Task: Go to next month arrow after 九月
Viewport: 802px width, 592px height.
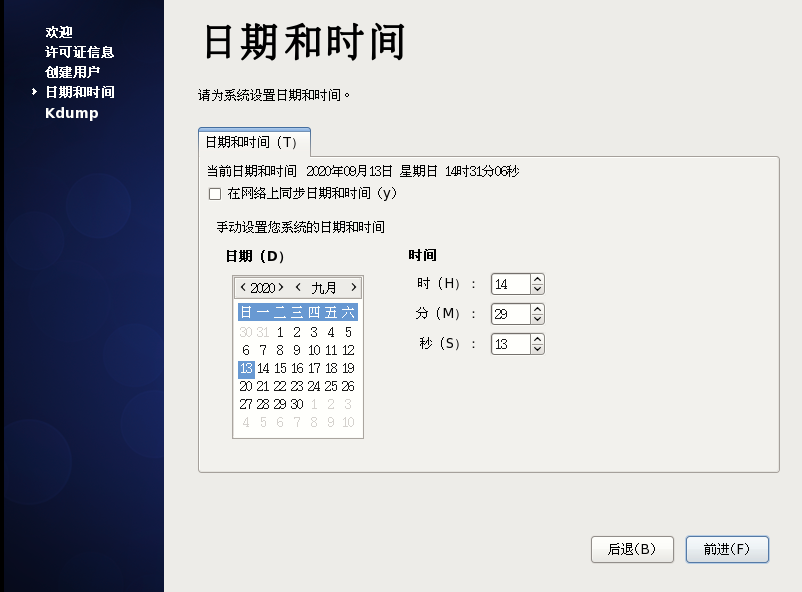Action: point(353,287)
